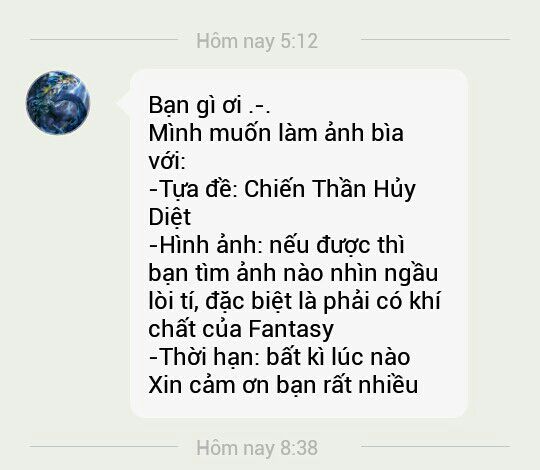The height and width of the screenshot is (470, 540).
Task: Click the divider line right of 8:38 timestamp
Action: point(435,447)
